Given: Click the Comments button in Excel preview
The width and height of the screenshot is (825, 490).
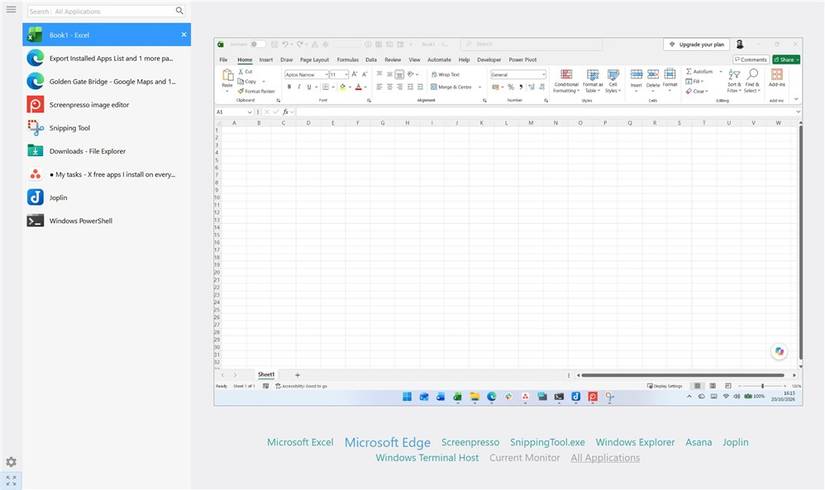Looking at the screenshot, I should (751, 59).
